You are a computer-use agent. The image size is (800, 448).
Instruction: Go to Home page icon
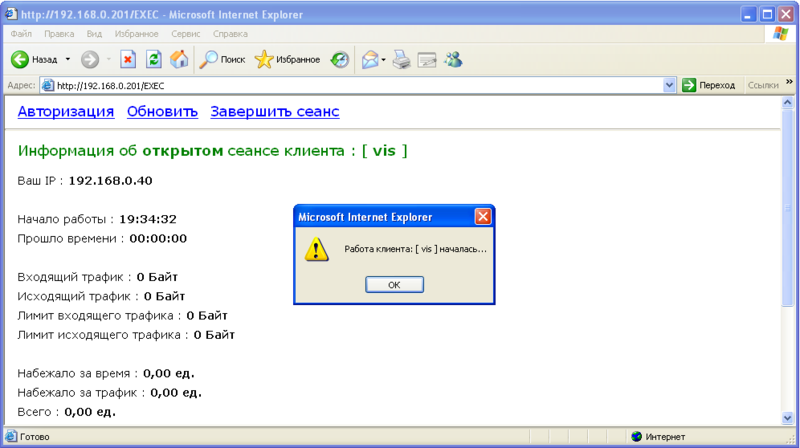click(x=179, y=60)
